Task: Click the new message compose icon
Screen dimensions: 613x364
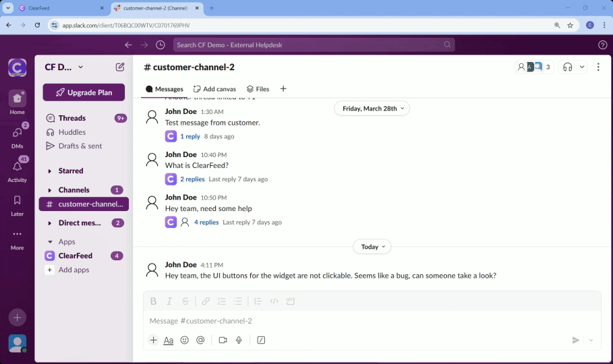Action: point(120,67)
